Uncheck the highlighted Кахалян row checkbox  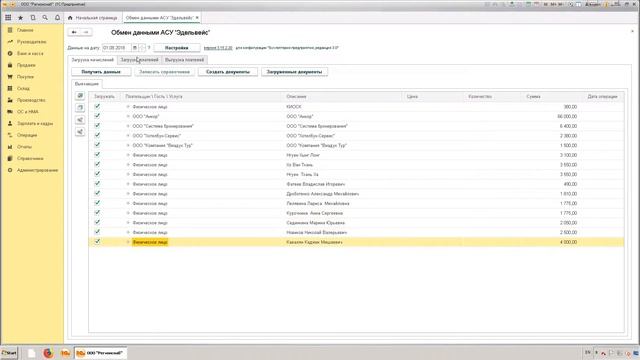97,242
